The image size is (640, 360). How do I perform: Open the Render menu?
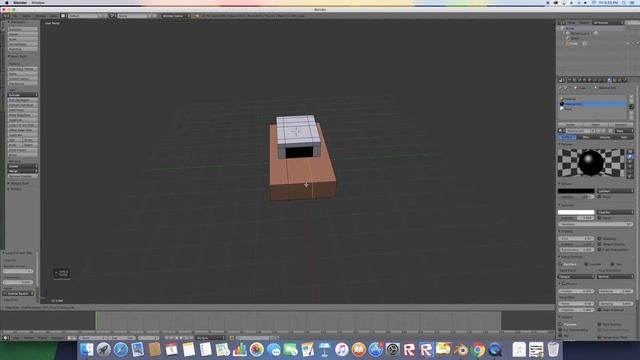coord(27,16)
